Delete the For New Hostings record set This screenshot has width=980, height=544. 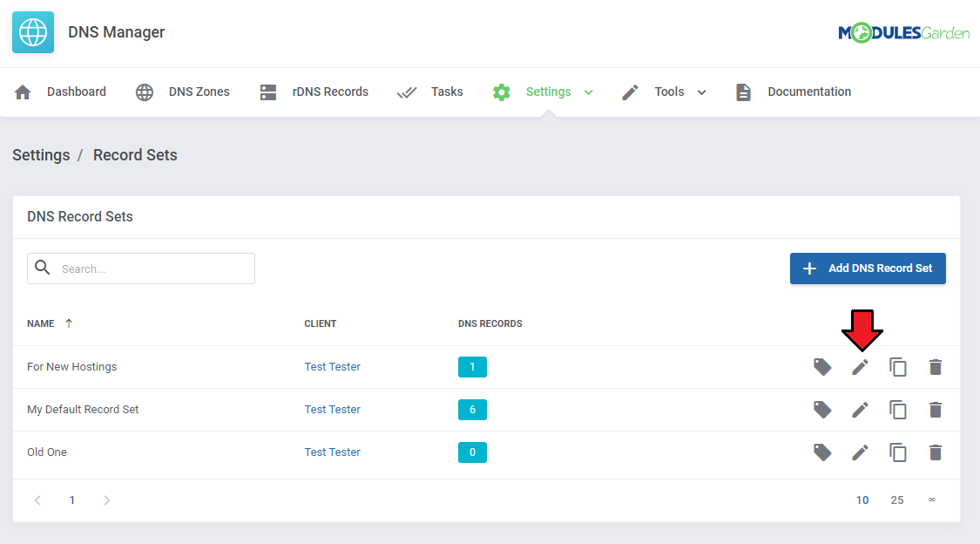pyautogui.click(x=936, y=367)
